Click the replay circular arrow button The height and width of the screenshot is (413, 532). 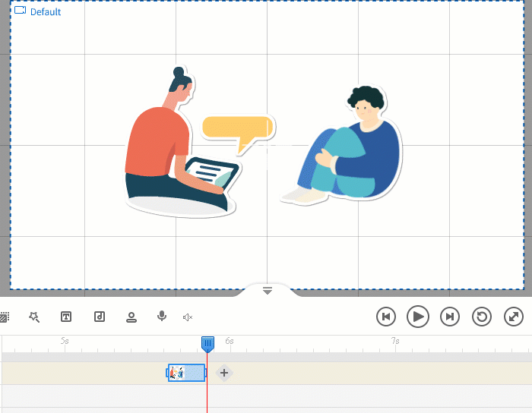481,317
